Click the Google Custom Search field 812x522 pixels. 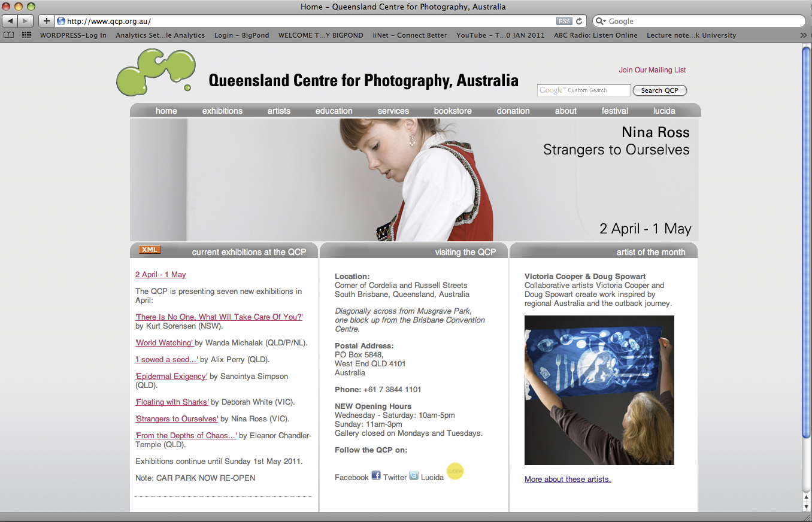pos(584,90)
